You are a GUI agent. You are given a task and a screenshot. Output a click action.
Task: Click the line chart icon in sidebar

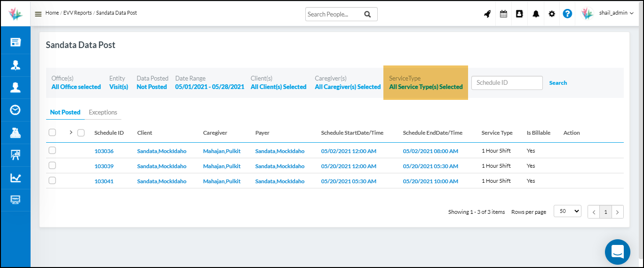16,178
